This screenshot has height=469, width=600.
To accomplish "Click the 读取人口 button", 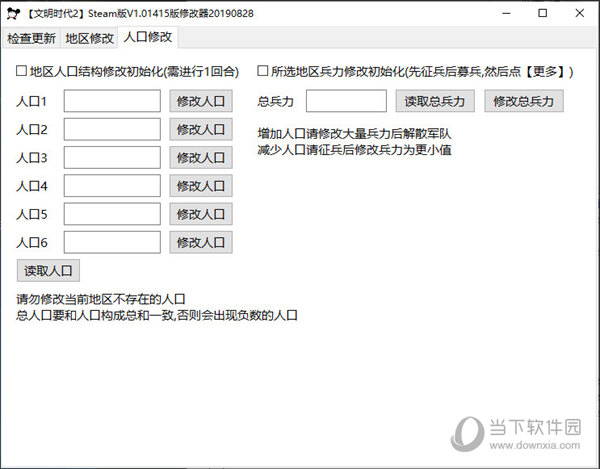I will point(48,270).
